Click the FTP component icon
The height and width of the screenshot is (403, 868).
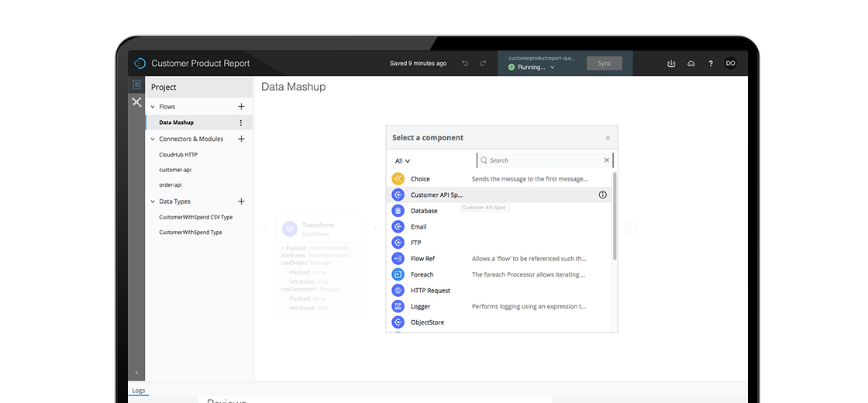(398, 243)
